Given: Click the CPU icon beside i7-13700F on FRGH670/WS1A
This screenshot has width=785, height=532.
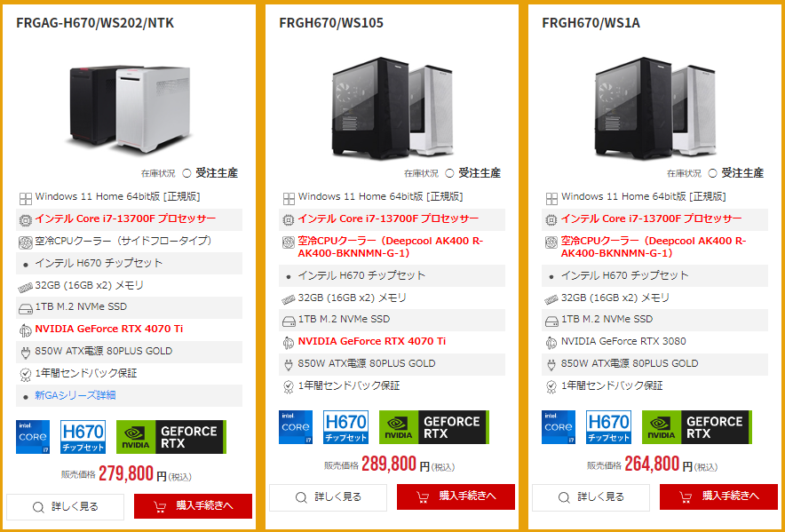Looking at the screenshot, I should 551,220.
